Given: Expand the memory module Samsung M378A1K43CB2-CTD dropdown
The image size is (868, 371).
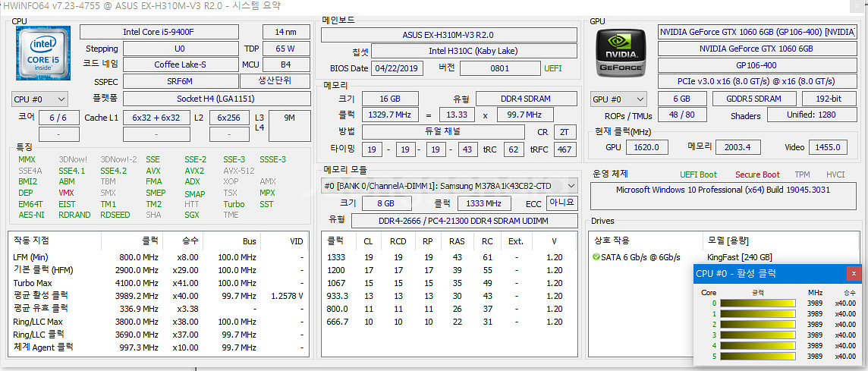Looking at the screenshot, I should [449, 185].
